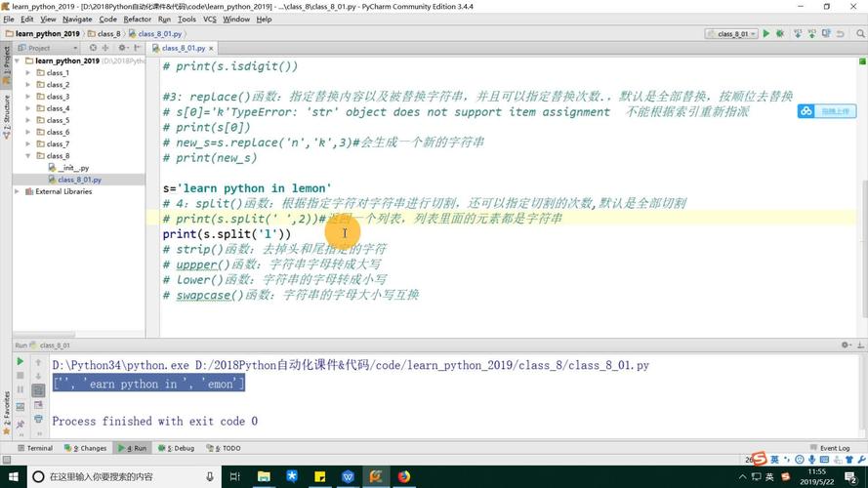Move down the stack trace in the Run panel
Screen dimensions: 868x488
[x=38, y=376]
